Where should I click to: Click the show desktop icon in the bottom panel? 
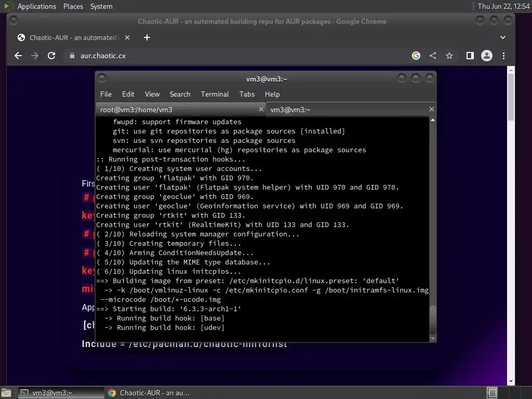pos(6,393)
